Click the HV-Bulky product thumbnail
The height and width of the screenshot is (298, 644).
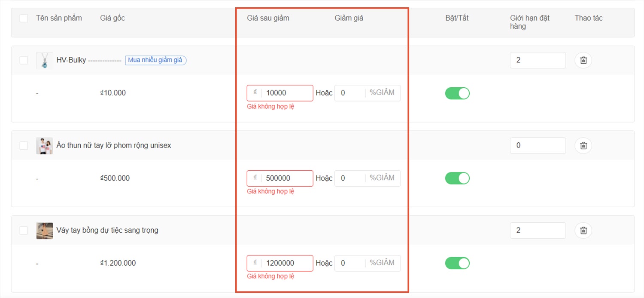point(44,61)
